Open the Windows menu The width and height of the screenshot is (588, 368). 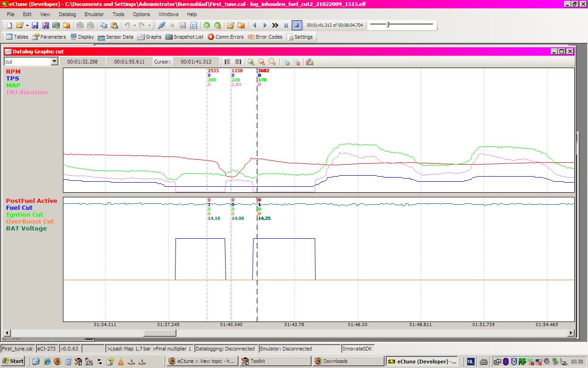click(x=169, y=14)
